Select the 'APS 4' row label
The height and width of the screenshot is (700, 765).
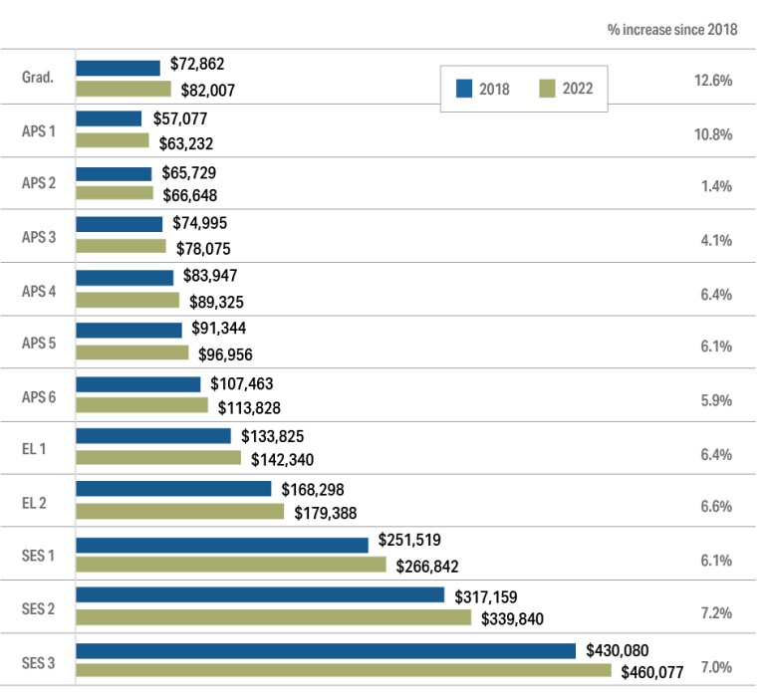click(x=39, y=291)
